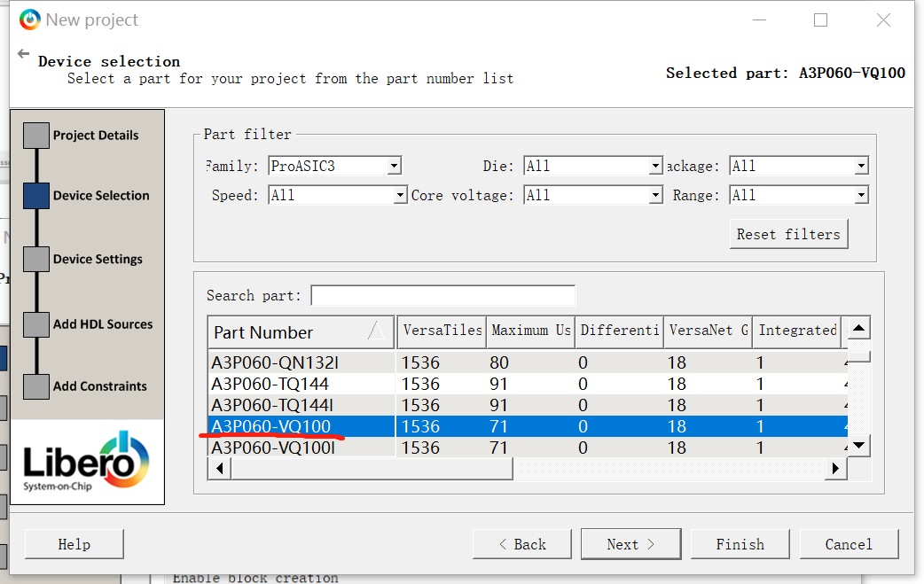Click the 91 cell in the TQ144 row
This screenshot has height=584, width=924.
coord(498,384)
